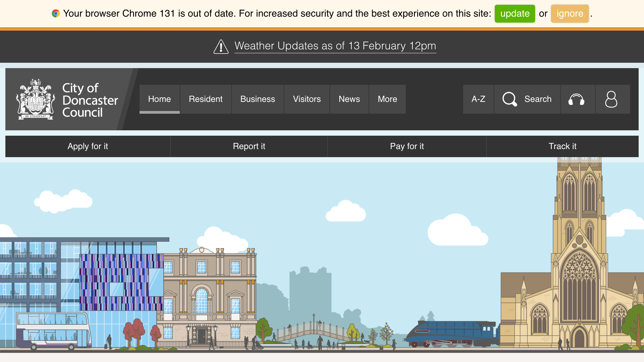Open the Business menu

click(x=257, y=99)
